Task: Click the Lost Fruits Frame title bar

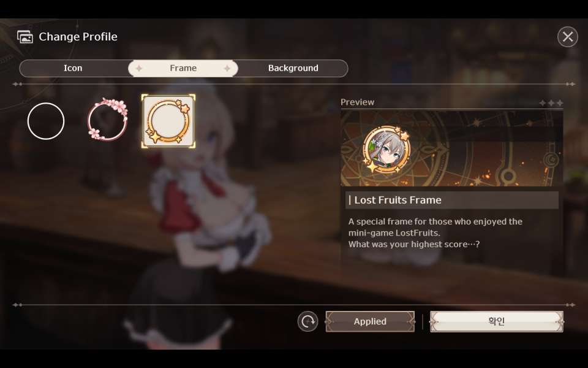Action: 452,200
